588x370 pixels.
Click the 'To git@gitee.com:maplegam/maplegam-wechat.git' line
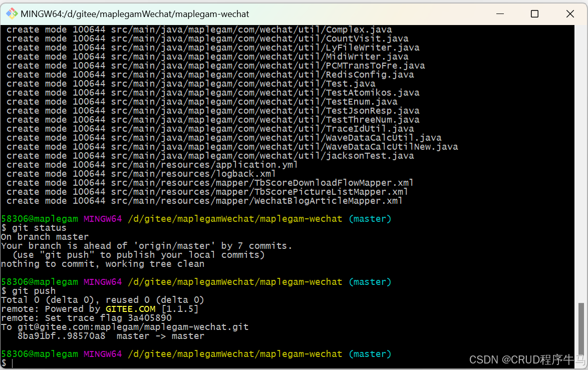coord(125,327)
